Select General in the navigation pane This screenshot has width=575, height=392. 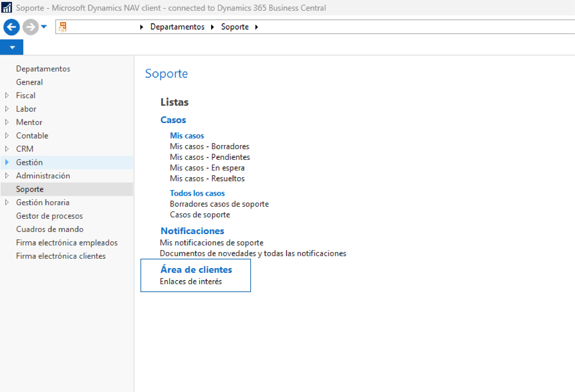30,82
